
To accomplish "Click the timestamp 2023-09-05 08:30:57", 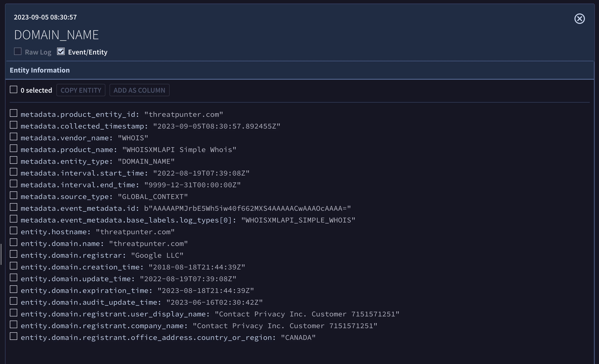I will pyautogui.click(x=45, y=17).
